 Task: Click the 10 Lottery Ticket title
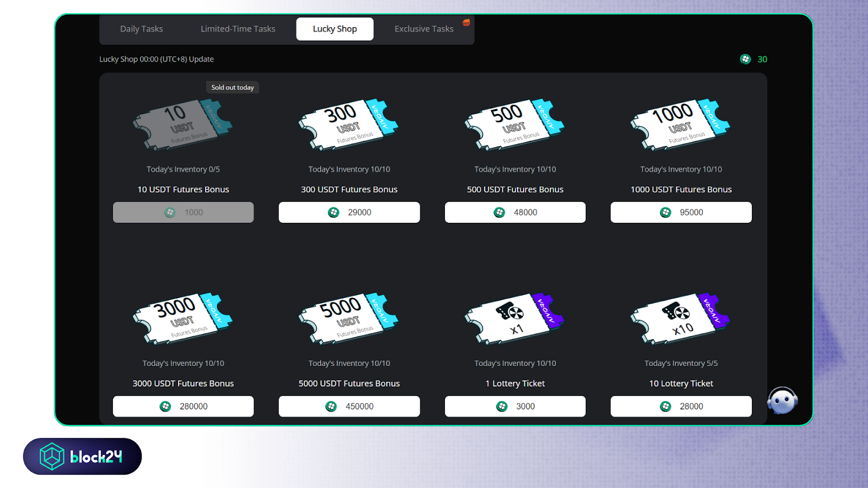pos(681,383)
